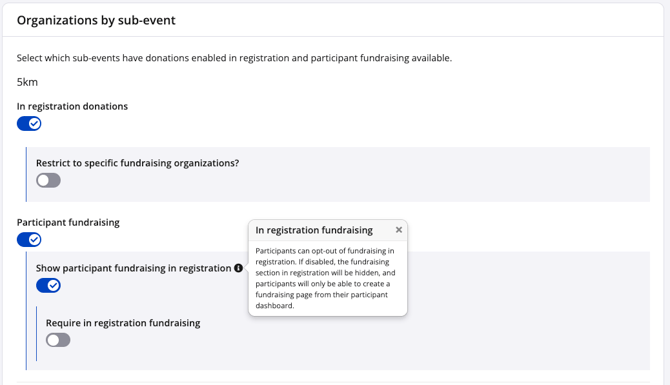Click the In registration donations label text
This screenshot has height=385, width=670.
72,106
